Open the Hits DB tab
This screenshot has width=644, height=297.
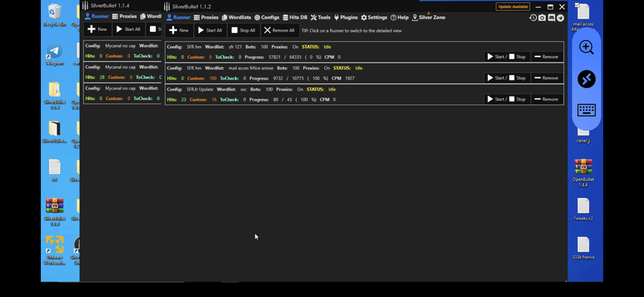pos(295,18)
